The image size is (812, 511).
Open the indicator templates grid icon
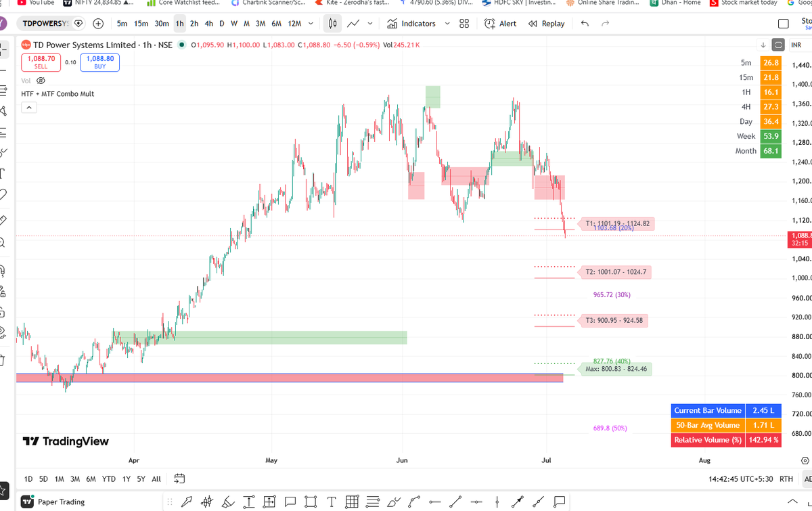tap(464, 24)
